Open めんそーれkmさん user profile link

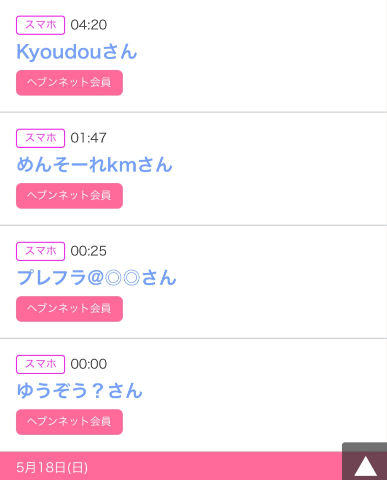click(94, 165)
